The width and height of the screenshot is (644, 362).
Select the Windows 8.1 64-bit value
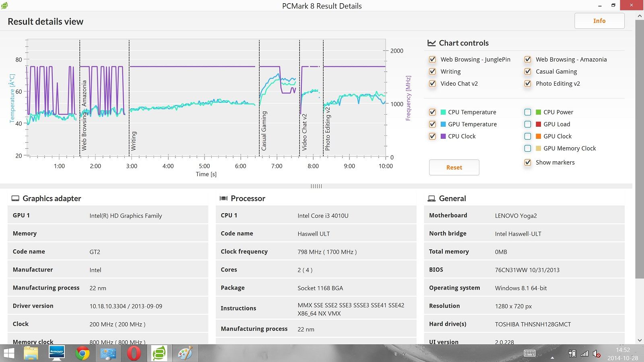tap(521, 288)
